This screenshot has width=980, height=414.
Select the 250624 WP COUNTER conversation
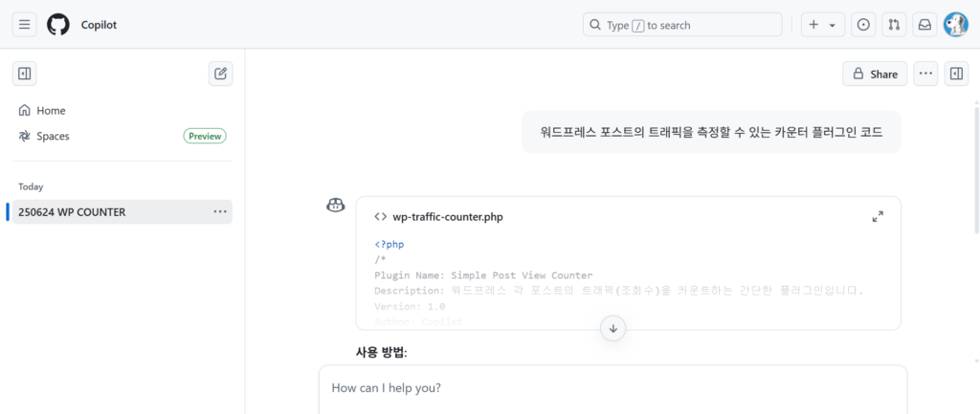pos(122,211)
